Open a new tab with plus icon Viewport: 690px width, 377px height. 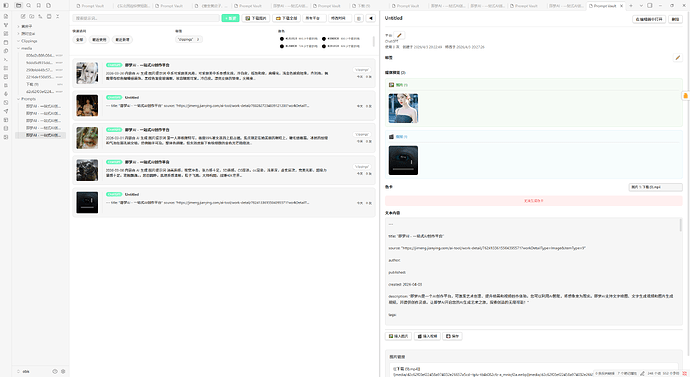coord(631,6)
